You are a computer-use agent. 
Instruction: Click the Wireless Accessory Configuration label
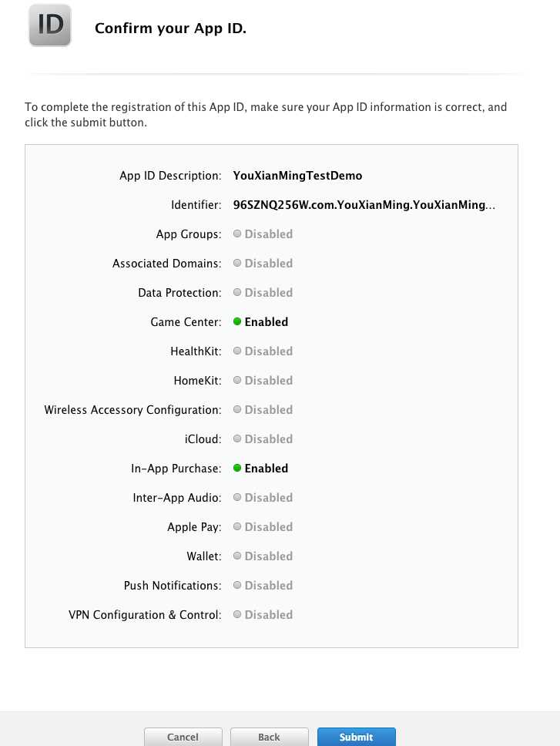point(132,410)
